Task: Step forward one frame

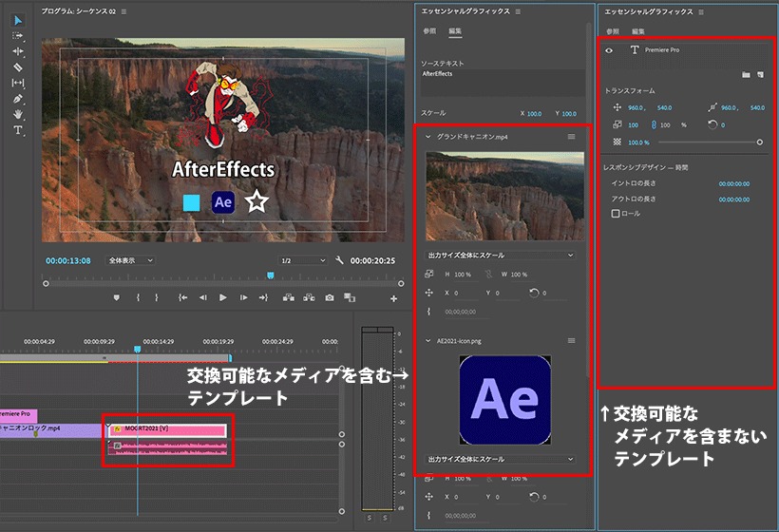Action: point(243,297)
